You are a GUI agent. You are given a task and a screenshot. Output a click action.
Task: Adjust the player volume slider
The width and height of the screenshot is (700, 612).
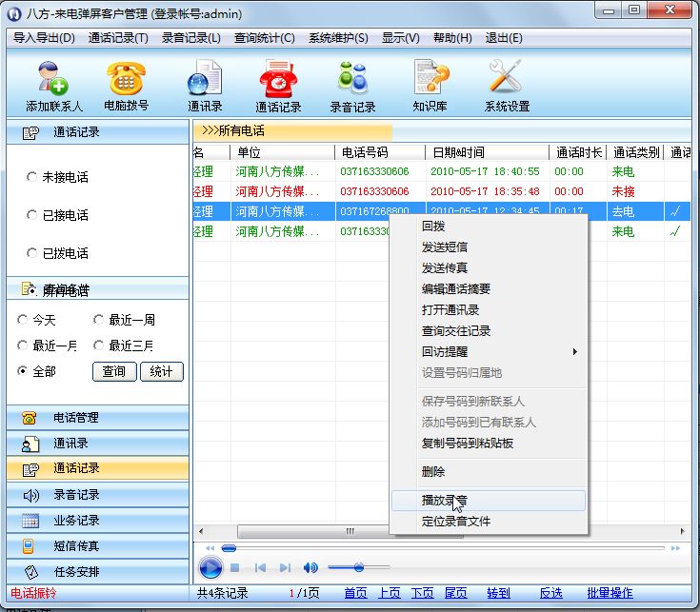359,568
